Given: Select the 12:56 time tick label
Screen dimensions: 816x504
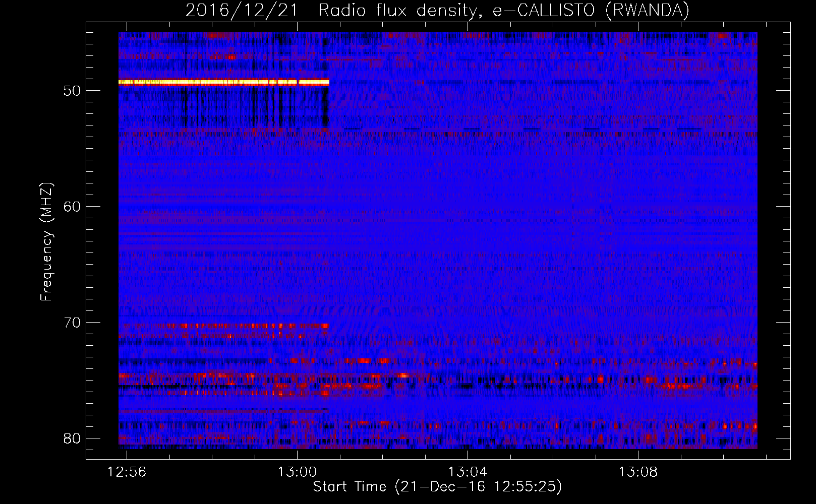Looking at the screenshot, I should [127, 472].
